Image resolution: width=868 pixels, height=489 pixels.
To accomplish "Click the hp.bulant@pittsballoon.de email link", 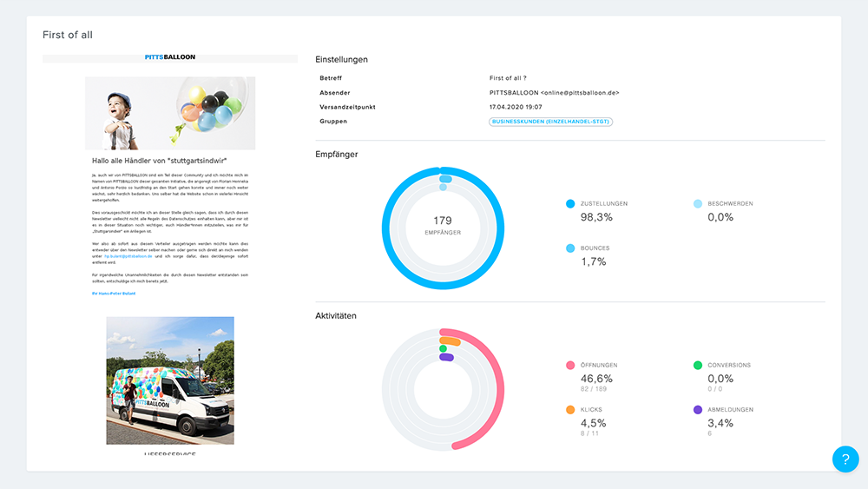I will tap(128, 257).
